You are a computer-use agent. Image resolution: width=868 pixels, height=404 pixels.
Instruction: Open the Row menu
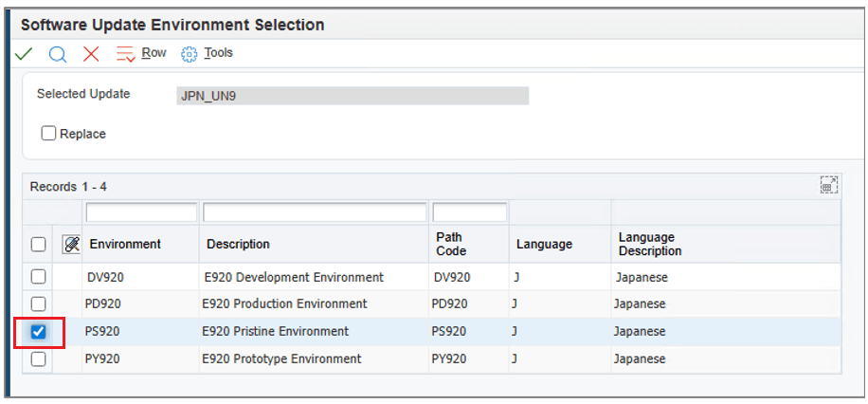(154, 53)
